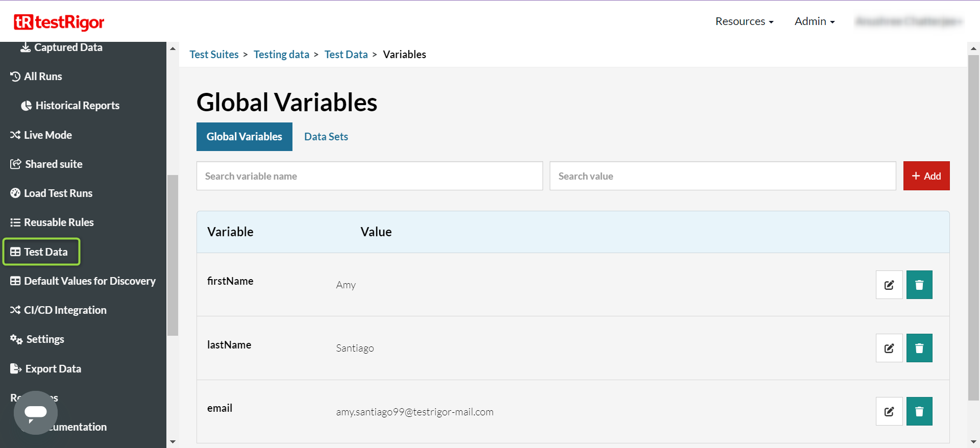
Task: Click the testRigor logo
Action: click(59, 22)
